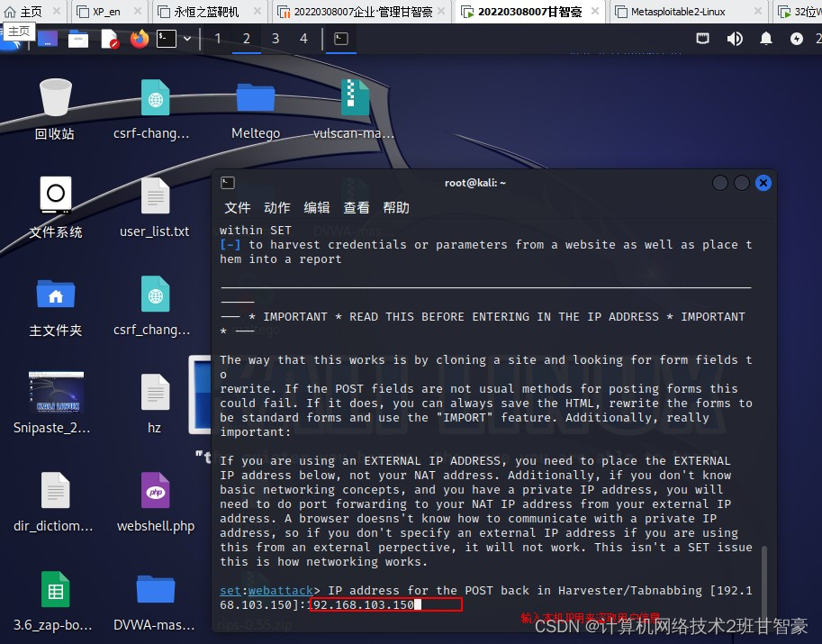Open notifications bell tray icon

[x=766, y=39]
